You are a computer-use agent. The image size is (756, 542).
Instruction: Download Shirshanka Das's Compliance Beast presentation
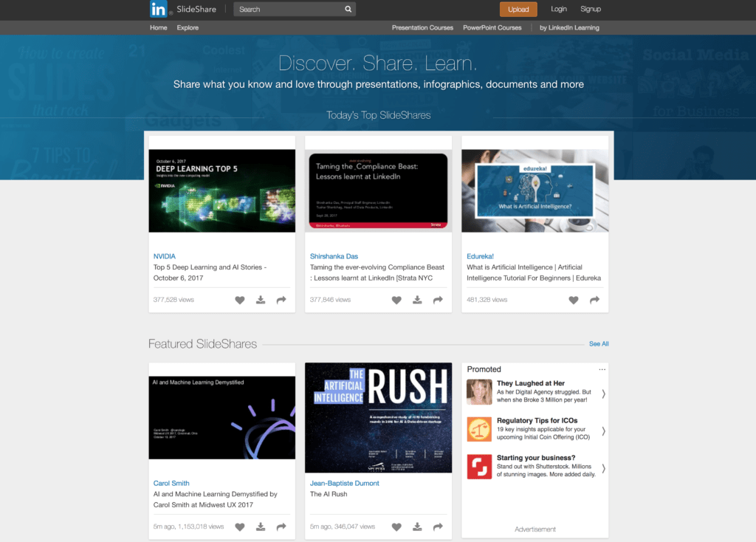(417, 300)
